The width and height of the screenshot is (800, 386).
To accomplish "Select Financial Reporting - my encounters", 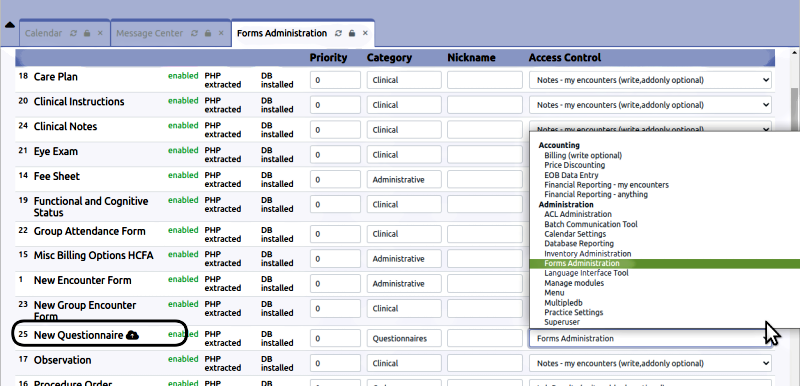I will point(606,185).
